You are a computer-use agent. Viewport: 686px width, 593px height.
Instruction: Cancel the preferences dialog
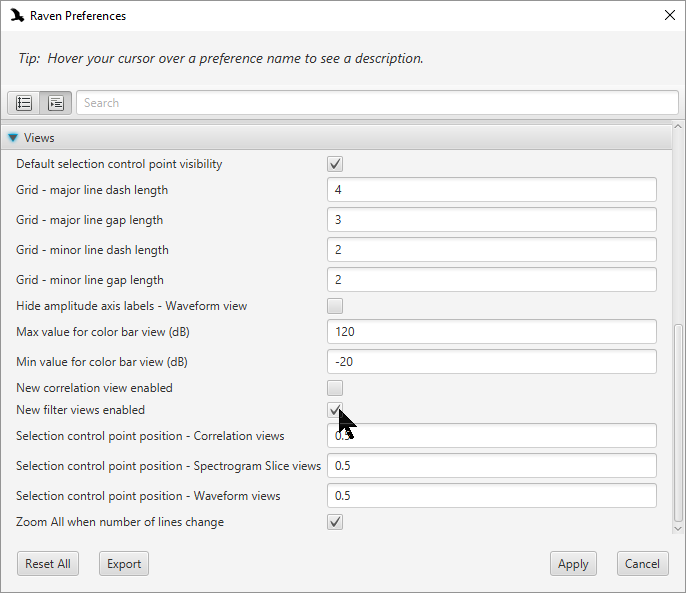coord(642,564)
